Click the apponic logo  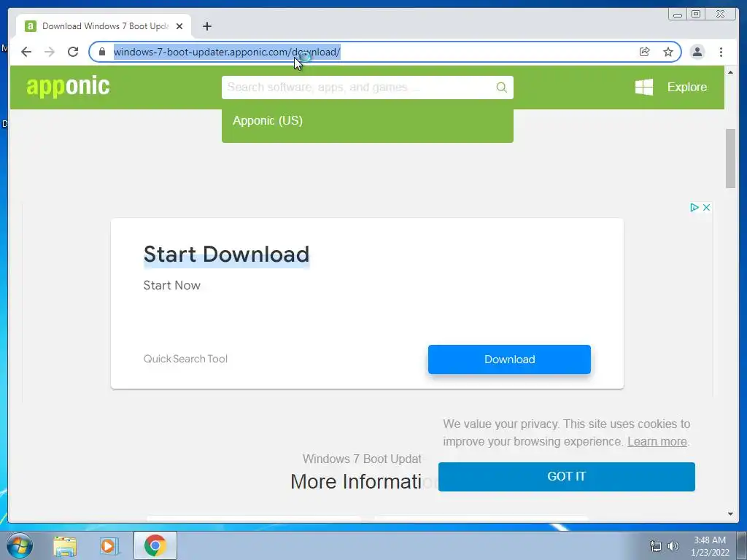coord(68,87)
